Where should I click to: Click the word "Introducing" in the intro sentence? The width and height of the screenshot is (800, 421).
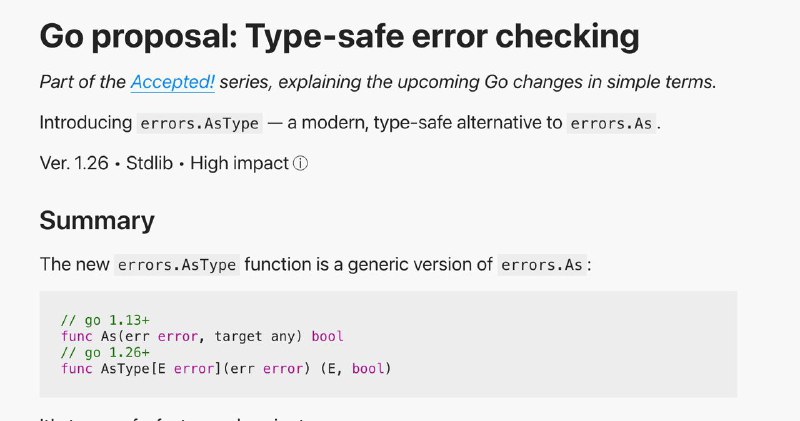click(x=84, y=123)
